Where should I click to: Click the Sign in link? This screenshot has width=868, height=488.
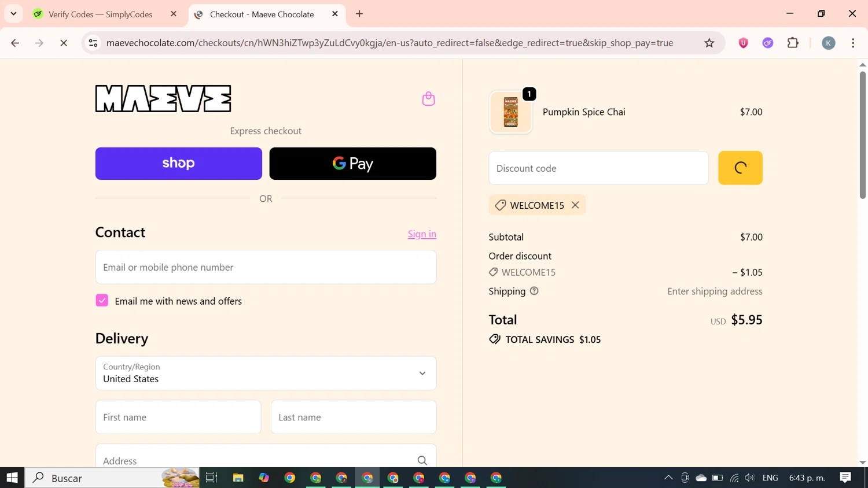click(x=422, y=234)
